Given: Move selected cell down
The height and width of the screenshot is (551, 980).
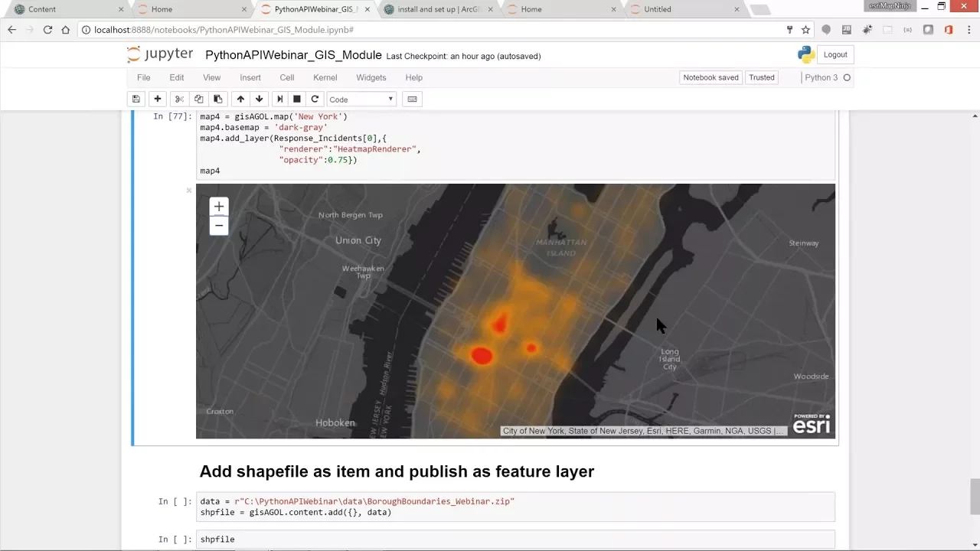Looking at the screenshot, I should [x=260, y=99].
